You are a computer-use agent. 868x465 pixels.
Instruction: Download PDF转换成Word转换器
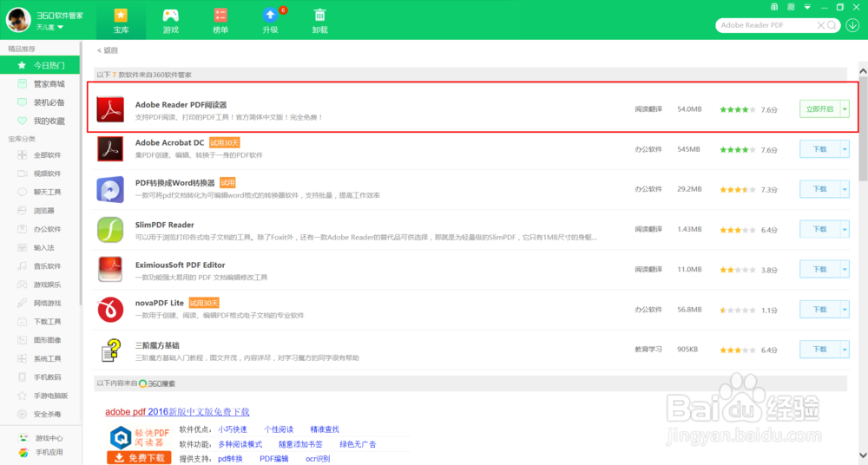820,189
